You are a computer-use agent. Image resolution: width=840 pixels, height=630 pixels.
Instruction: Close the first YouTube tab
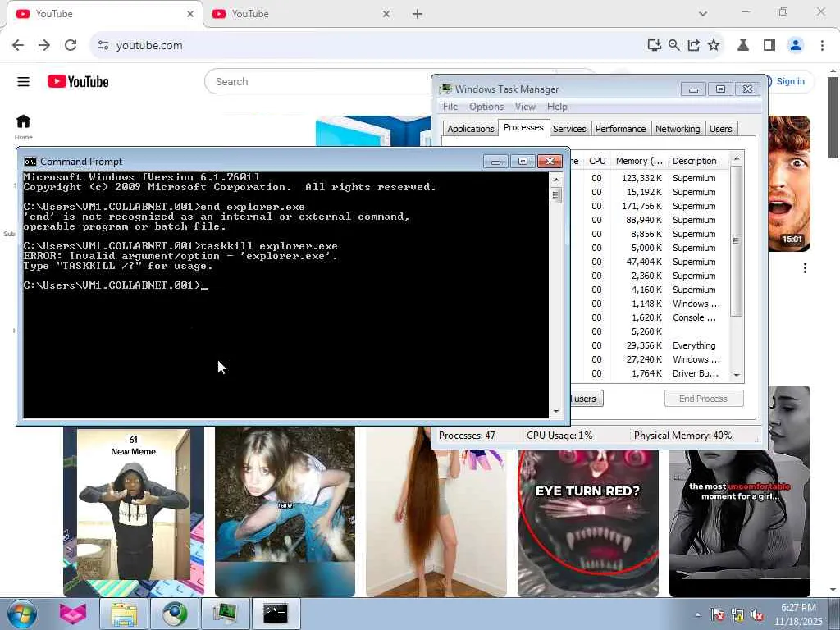click(190, 14)
